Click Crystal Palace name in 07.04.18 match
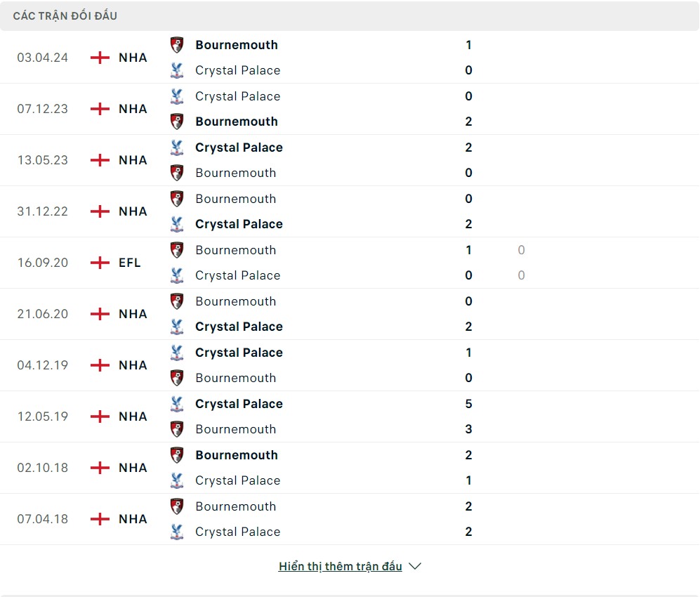 click(x=237, y=532)
